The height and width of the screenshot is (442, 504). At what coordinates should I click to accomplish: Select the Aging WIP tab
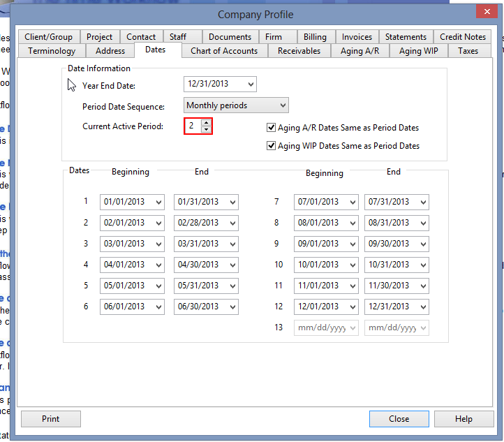click(418, 51)
